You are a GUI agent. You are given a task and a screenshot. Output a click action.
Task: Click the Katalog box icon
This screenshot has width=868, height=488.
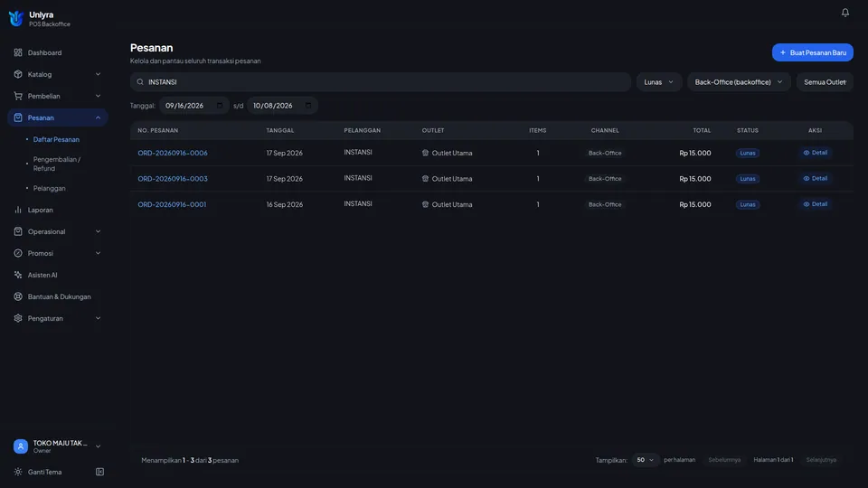click(18, 74)
